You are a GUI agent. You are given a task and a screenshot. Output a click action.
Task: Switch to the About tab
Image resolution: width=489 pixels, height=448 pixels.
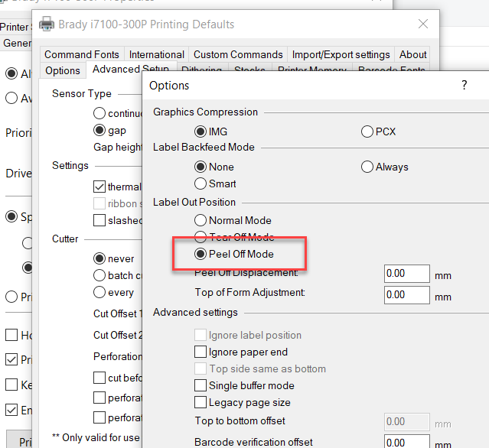click(x=412, y=54)
